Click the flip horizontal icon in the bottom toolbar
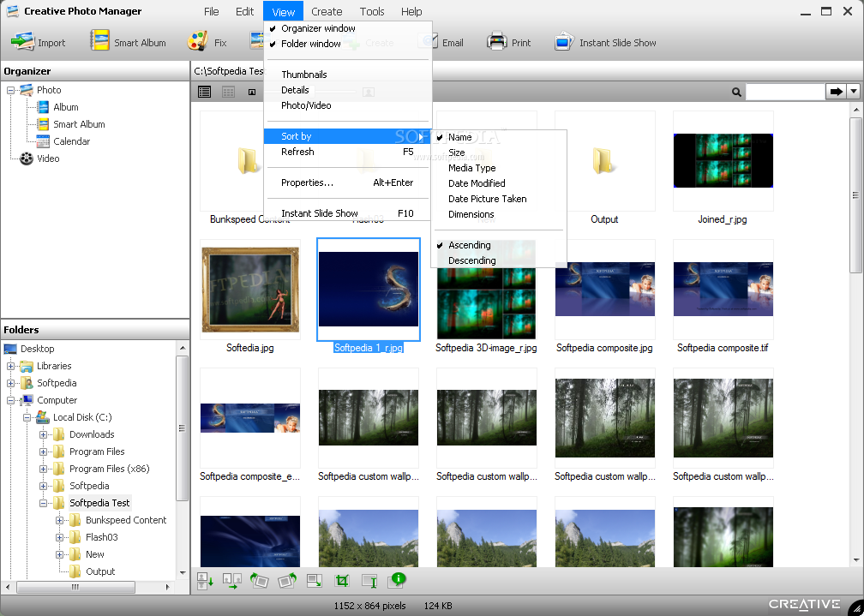Viewport: 864px width, 616px height. point(232,581)
